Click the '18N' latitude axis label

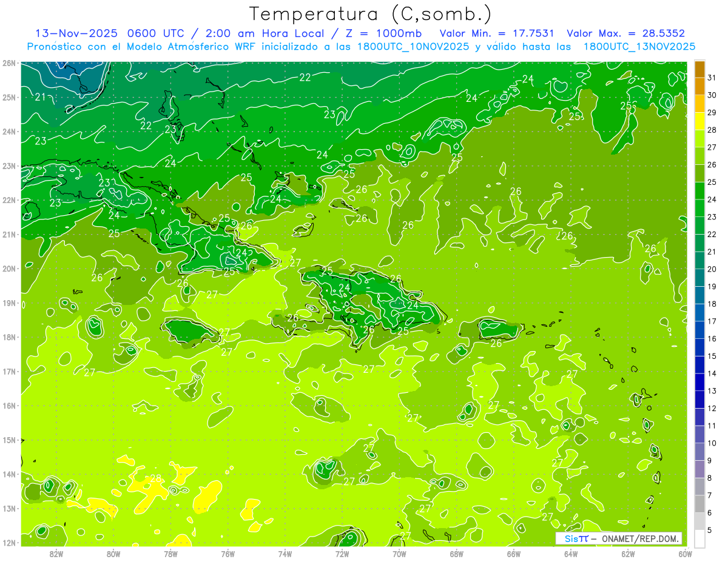coord(9,337)
